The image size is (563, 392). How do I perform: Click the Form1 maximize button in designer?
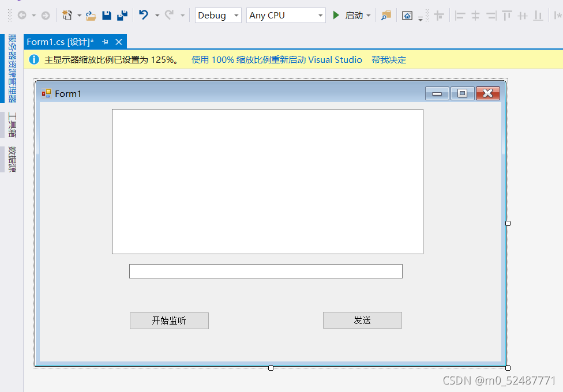[463, 93]
